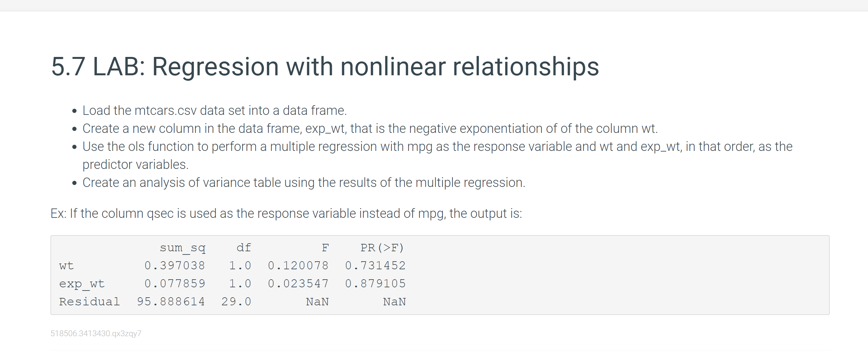Click the value 0.397038 in the table

(174, 266)
